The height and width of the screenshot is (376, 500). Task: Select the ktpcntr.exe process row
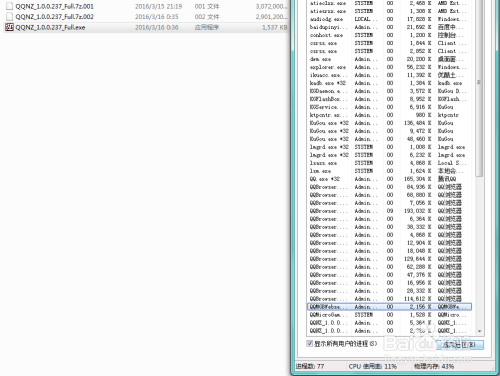[x=389, y=115]
